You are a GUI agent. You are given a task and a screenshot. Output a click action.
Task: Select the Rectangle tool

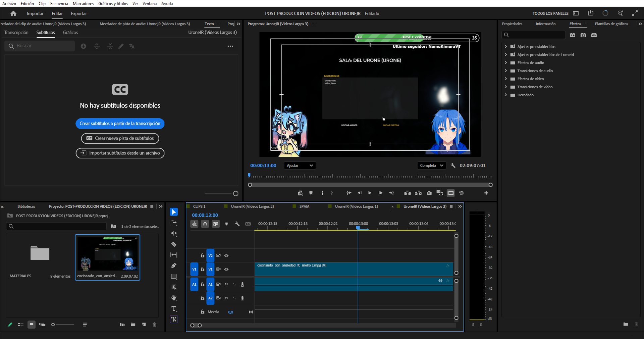(x=174, y=276)
